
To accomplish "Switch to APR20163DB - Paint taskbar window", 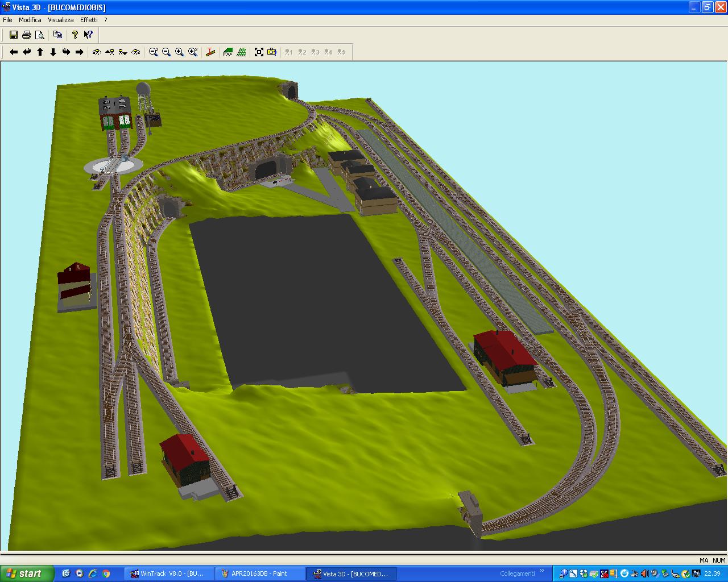I will 260,573.
